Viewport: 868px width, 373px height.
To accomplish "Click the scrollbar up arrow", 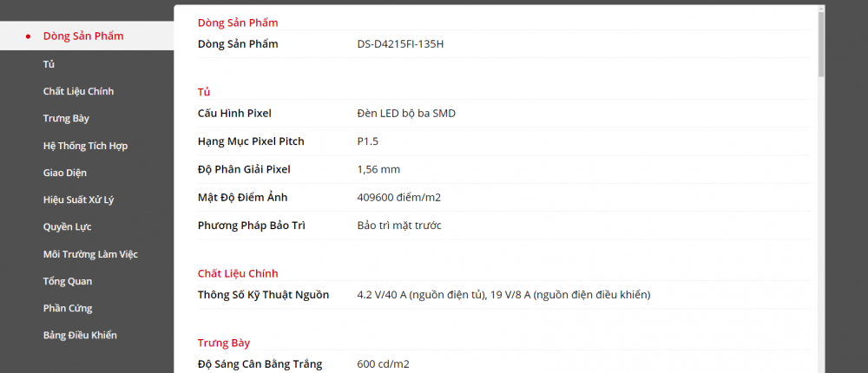I will tap(821, 10).
